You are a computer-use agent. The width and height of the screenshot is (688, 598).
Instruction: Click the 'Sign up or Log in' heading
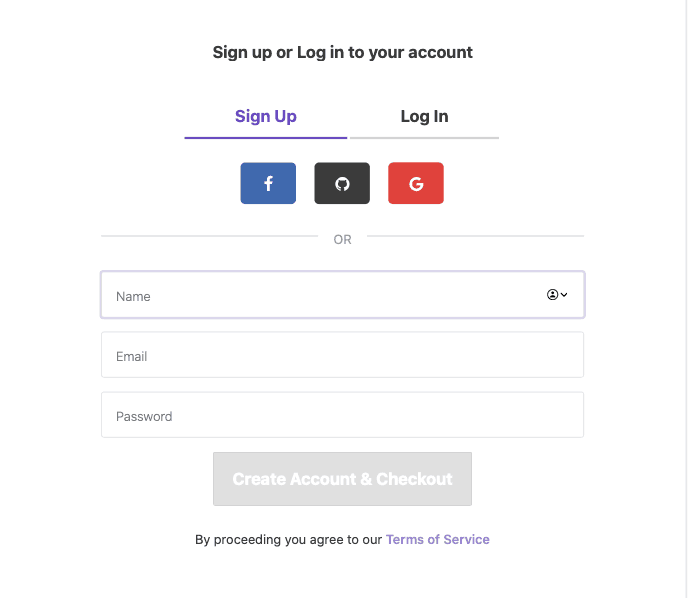343,52
